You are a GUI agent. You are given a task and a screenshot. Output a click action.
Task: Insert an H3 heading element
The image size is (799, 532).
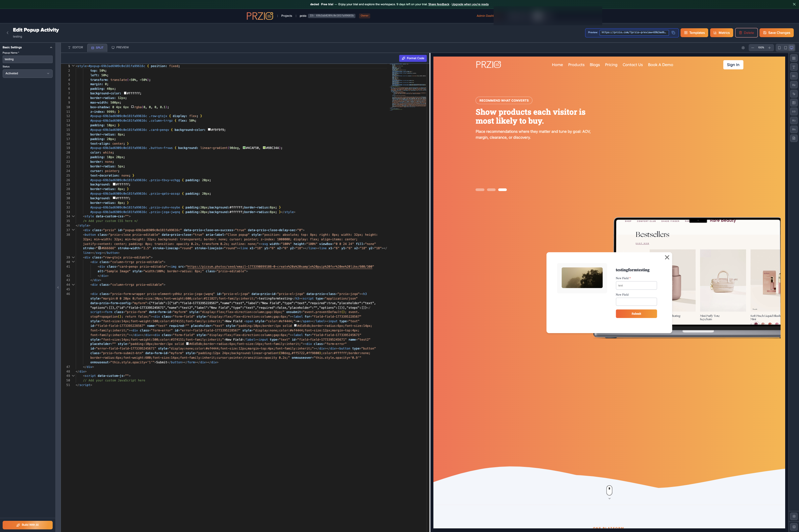point(794,120)
